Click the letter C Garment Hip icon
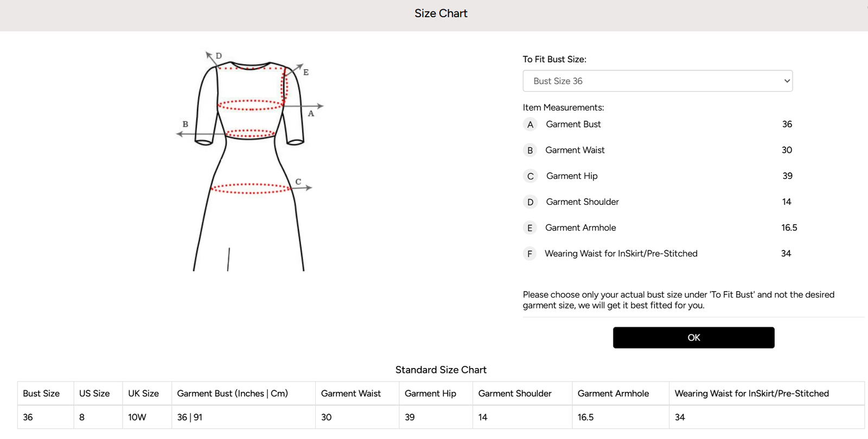The height and width of the screenshot is (439, 868). [530, 176]
